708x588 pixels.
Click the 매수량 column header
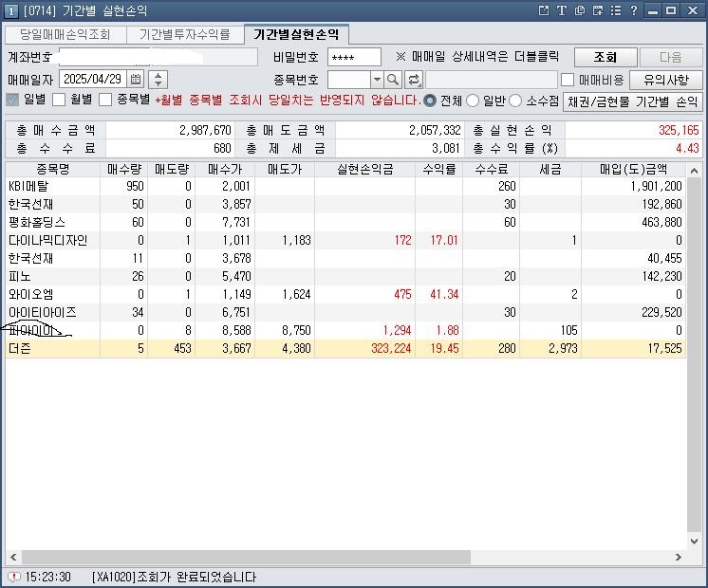124,169
